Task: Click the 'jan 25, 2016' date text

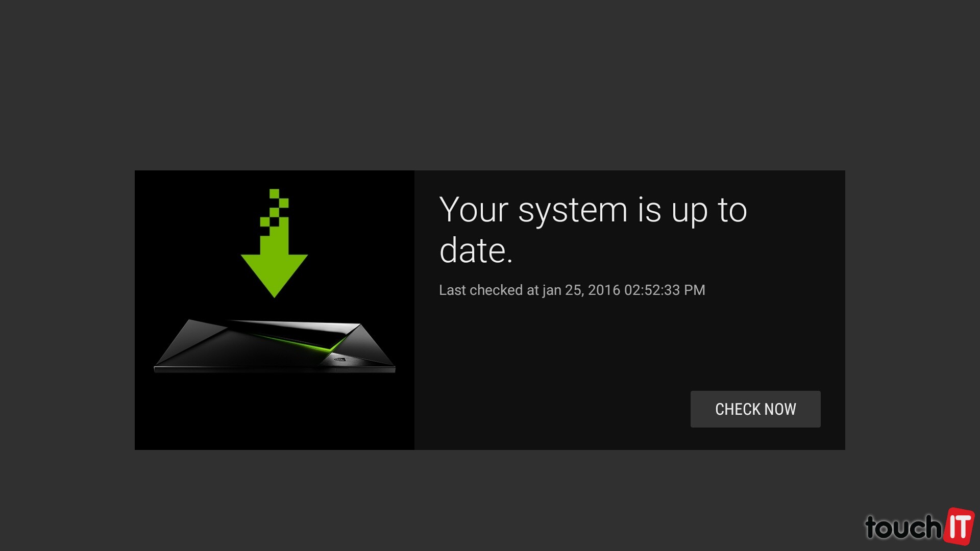Action: [x=581, y=290]
